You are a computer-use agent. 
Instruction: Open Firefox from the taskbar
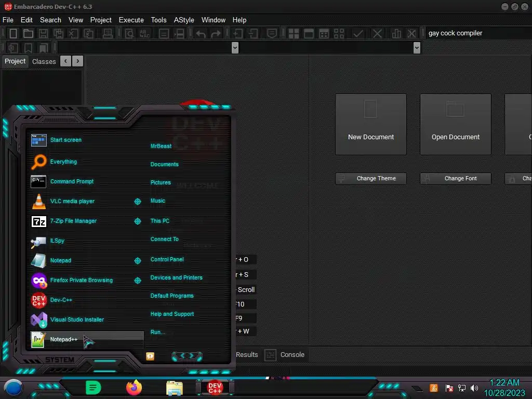click(134, 388)
